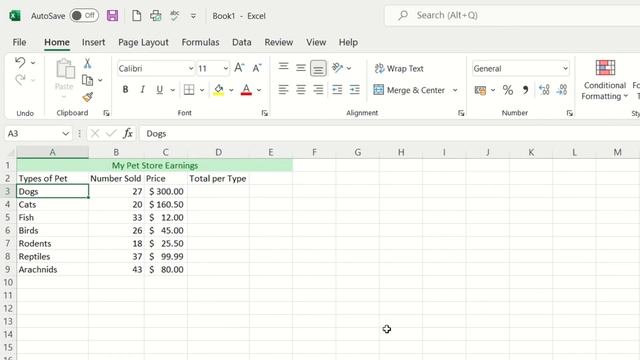Increase font size icon
This screenshot has height=360, width=640.
click(239, 68)
